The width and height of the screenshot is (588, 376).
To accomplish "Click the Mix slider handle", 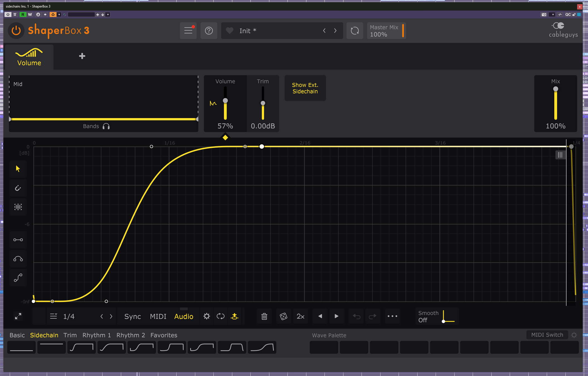I will [555, 89].
